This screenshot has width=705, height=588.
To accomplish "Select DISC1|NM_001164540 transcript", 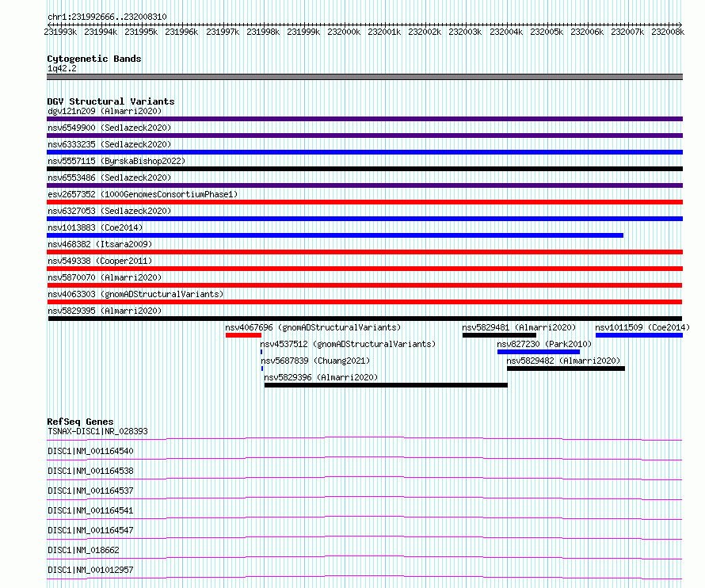I will [90, 451].
